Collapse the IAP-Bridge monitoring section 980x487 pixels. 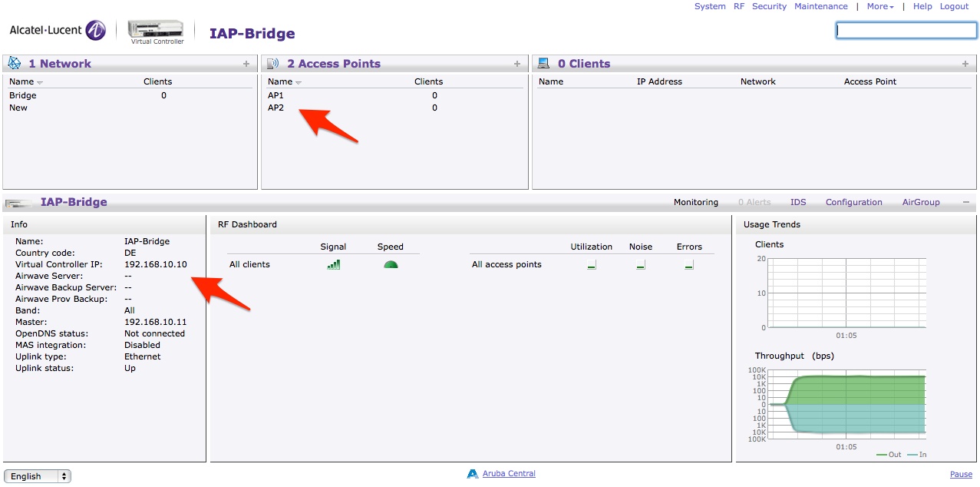tap(965, 202)
